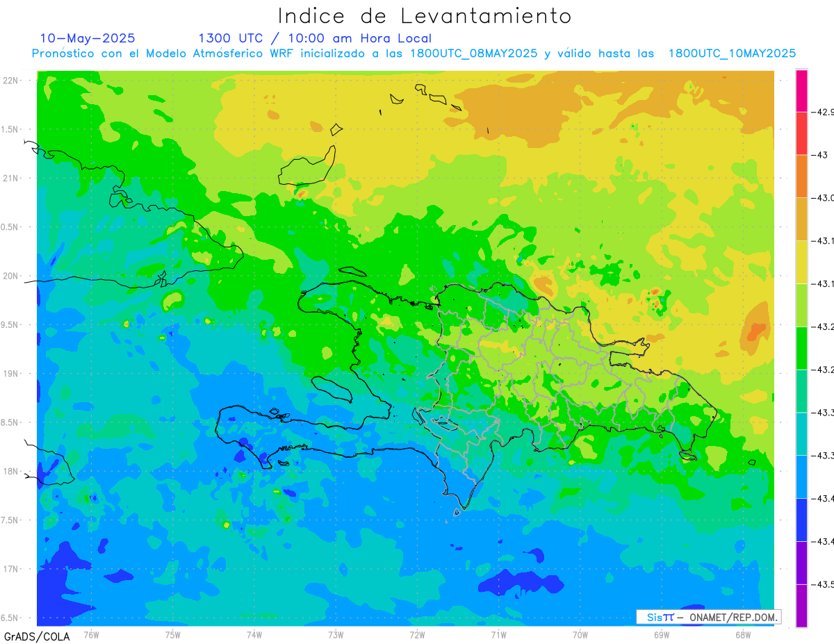Click the '71W' longitude label
834x644 pixels.
point(498,635)
